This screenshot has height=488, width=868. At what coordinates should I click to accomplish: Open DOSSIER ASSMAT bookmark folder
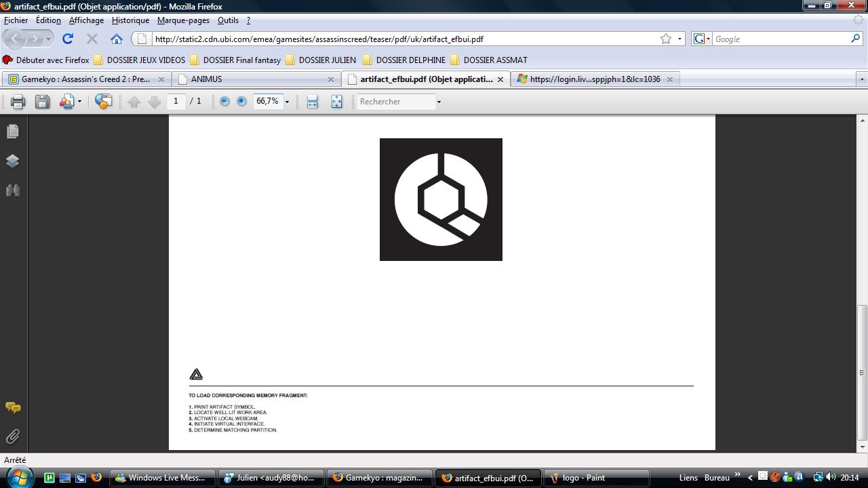[x=489, y=60]
